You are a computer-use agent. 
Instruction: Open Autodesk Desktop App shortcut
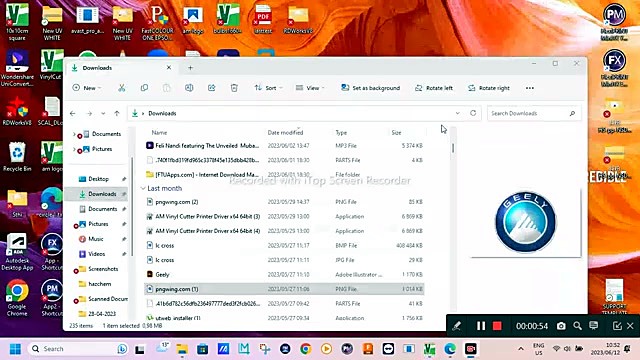17,252
